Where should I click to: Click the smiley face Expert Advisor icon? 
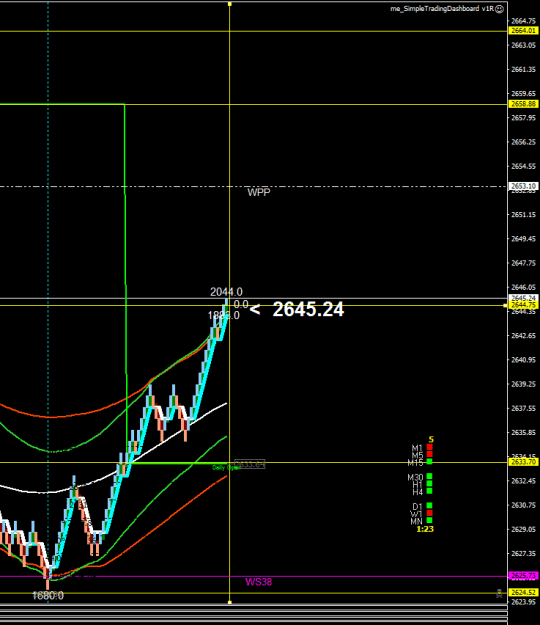pos(499,9)
